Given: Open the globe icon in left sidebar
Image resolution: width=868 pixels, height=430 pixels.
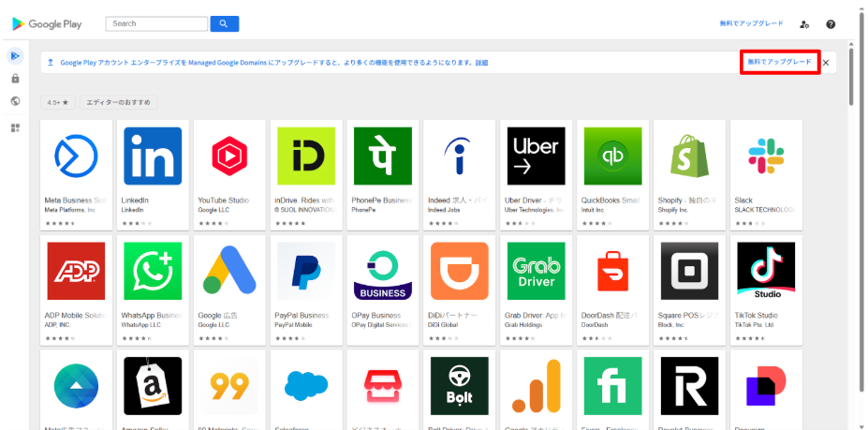Looking at the screenshot, I should click(x=15, y=101).
